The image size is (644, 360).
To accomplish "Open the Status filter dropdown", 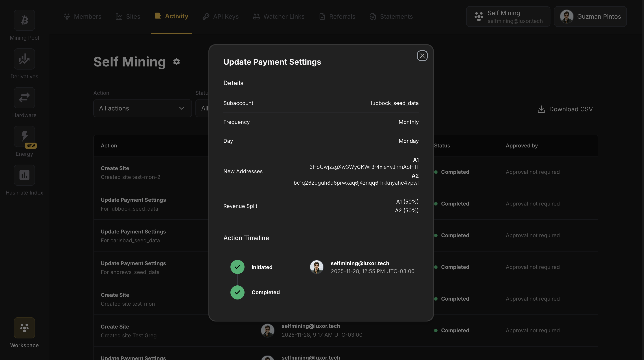I will point(202,108).
